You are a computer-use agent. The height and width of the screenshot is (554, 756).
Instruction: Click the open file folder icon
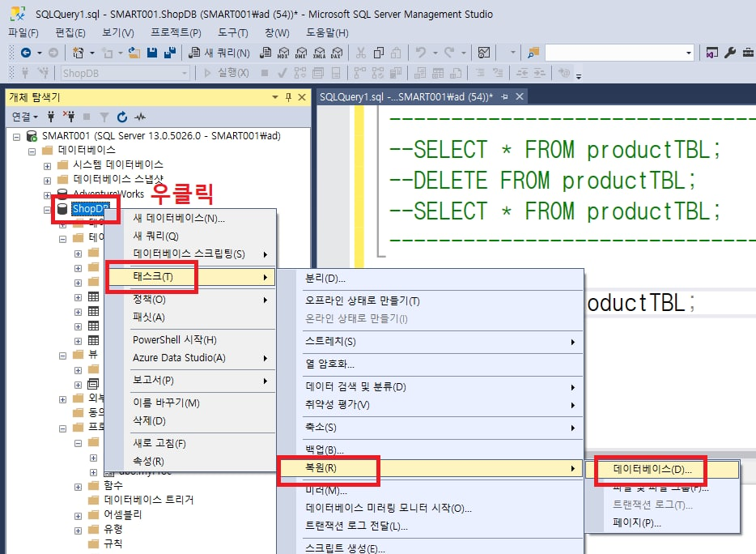pyautogui.click(x=134, y=53)
